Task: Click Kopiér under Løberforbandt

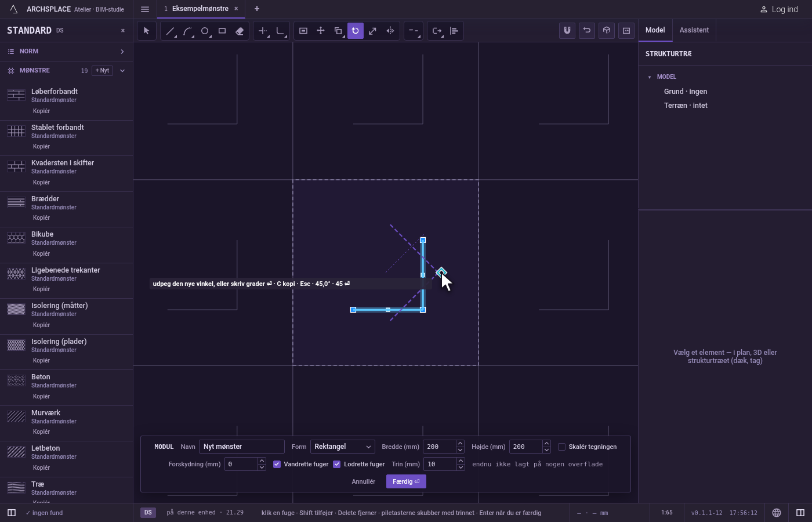Action: click(x=42, y=111)
